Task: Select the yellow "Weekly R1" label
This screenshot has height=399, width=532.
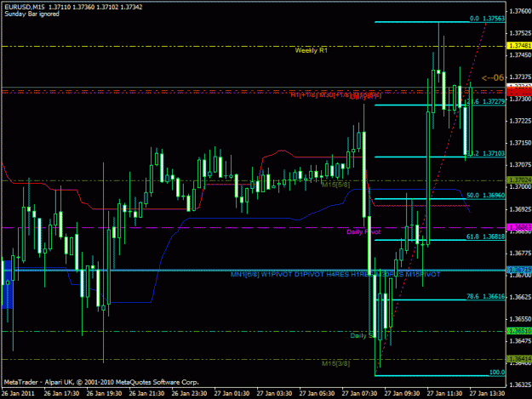Action: (312, 50)
